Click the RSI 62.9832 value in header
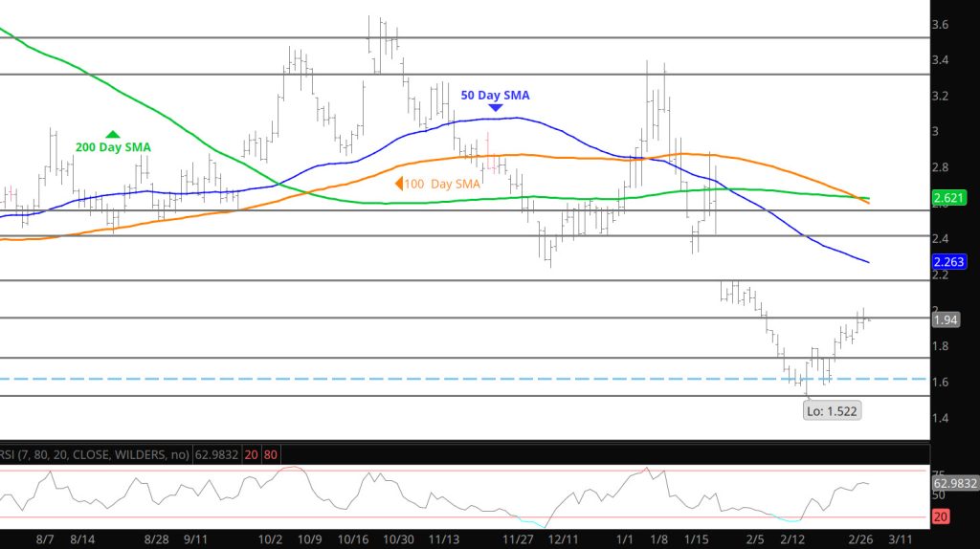 [x=216, y=454]
